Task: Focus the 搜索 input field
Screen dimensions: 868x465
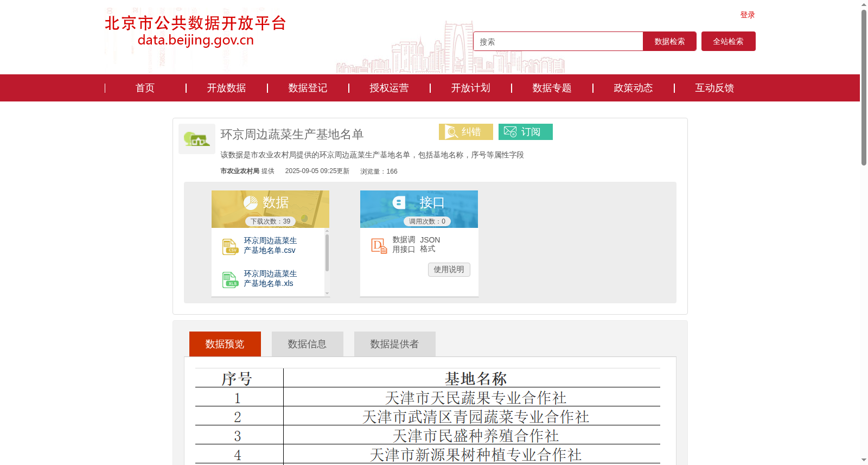Action: 558,41
